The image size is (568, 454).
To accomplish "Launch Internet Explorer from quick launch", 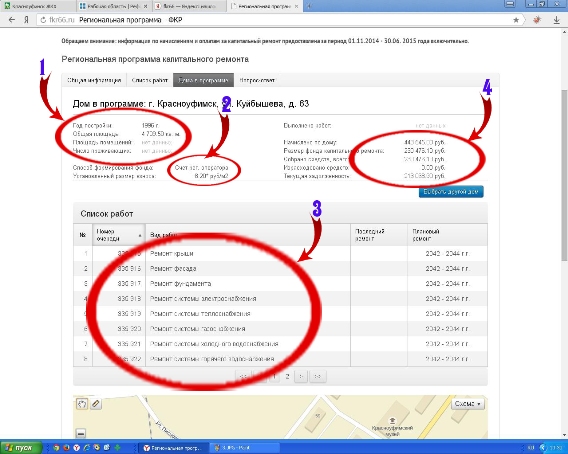I will point(87,448).
